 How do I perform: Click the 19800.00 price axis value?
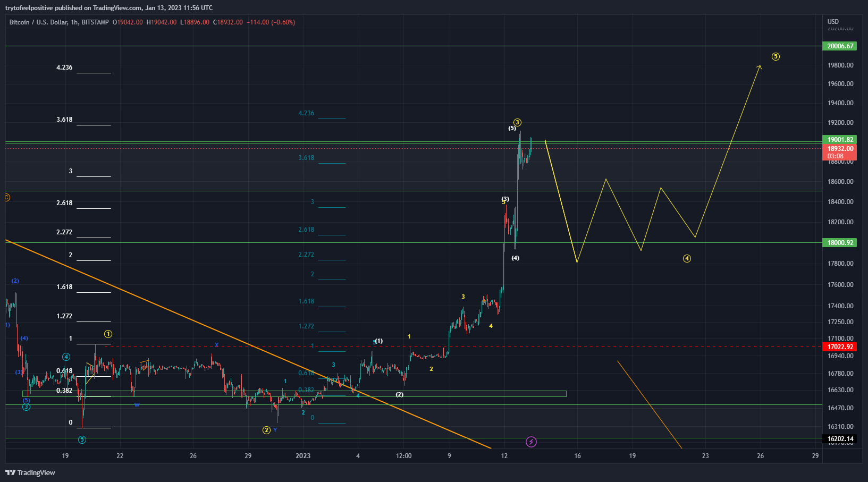(840, 65)
